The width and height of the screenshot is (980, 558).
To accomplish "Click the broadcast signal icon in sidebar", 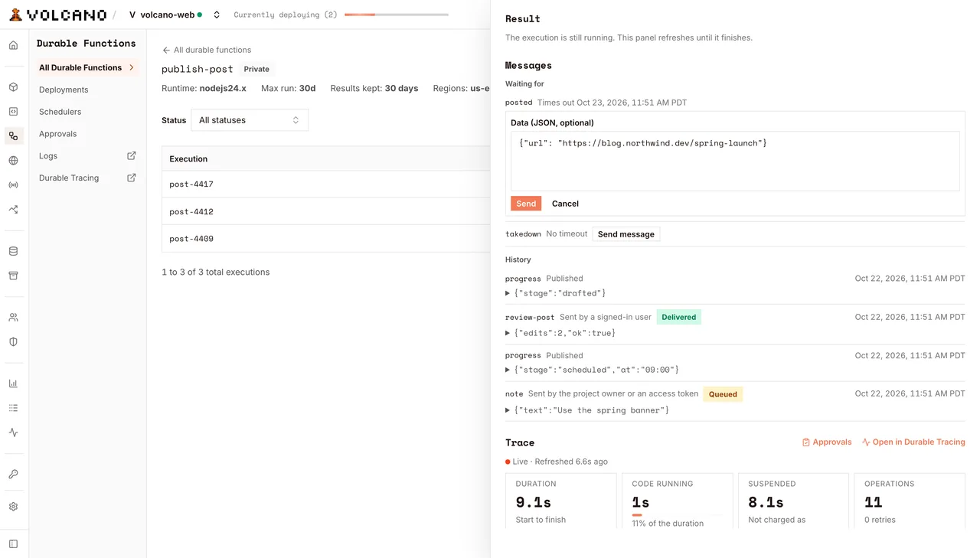I will (x=13, y=185).
